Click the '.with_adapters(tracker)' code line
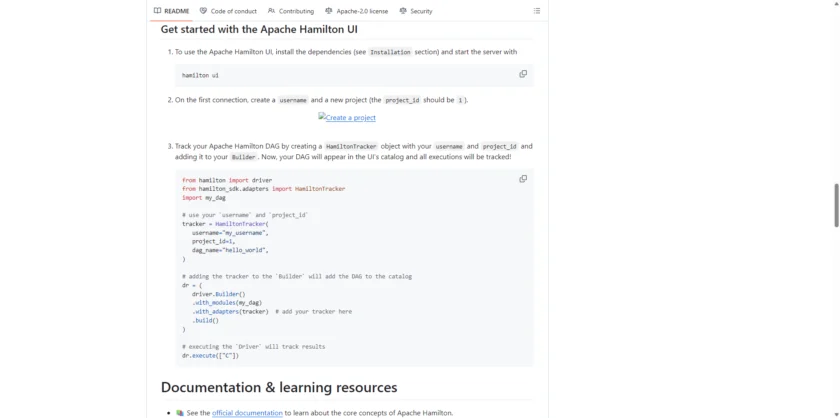 point(230,311)
